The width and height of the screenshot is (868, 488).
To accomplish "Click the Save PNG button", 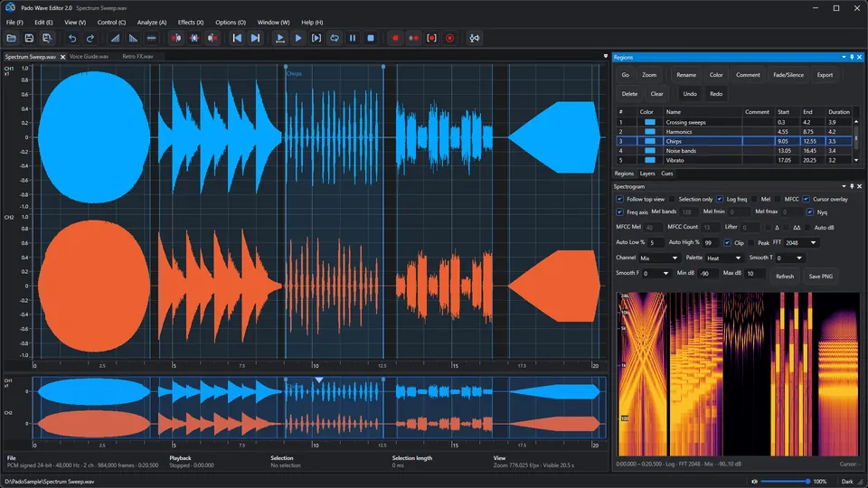I will (x=820, y=277).
